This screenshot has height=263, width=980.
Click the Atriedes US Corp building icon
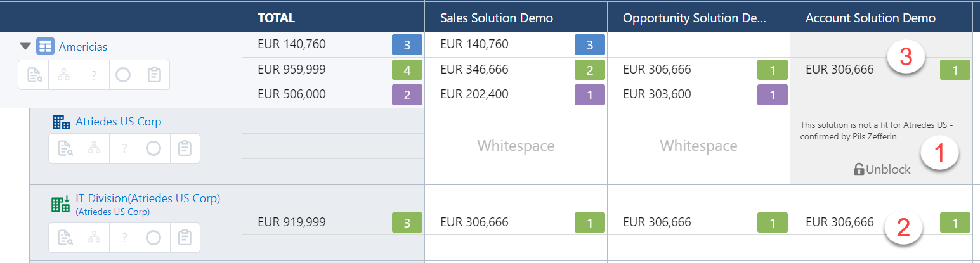pos(61,122)
